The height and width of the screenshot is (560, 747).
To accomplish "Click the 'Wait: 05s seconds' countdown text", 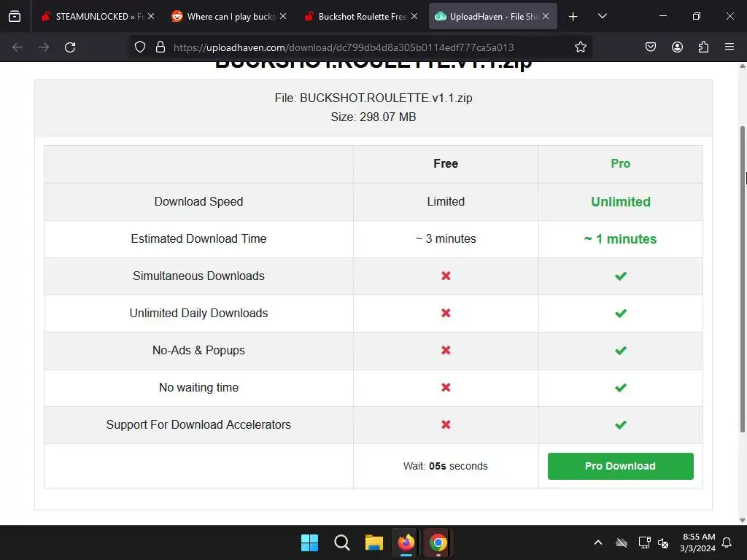I will 446,466.
